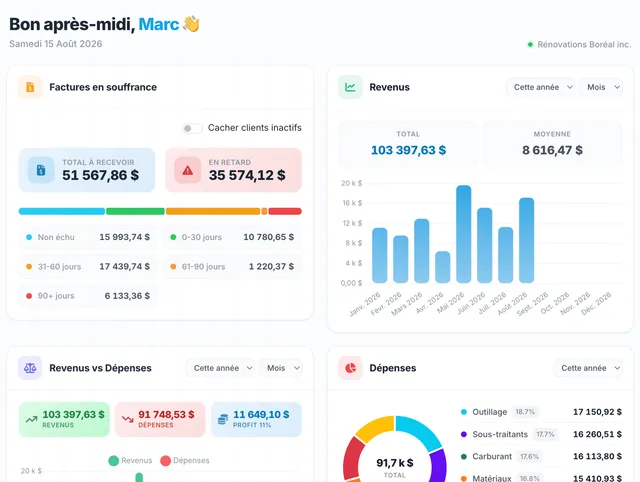640x482 pixels.
Task: Open Mois dropdown in Revenus vs Dépenses
Action: (x=281, y=368)
